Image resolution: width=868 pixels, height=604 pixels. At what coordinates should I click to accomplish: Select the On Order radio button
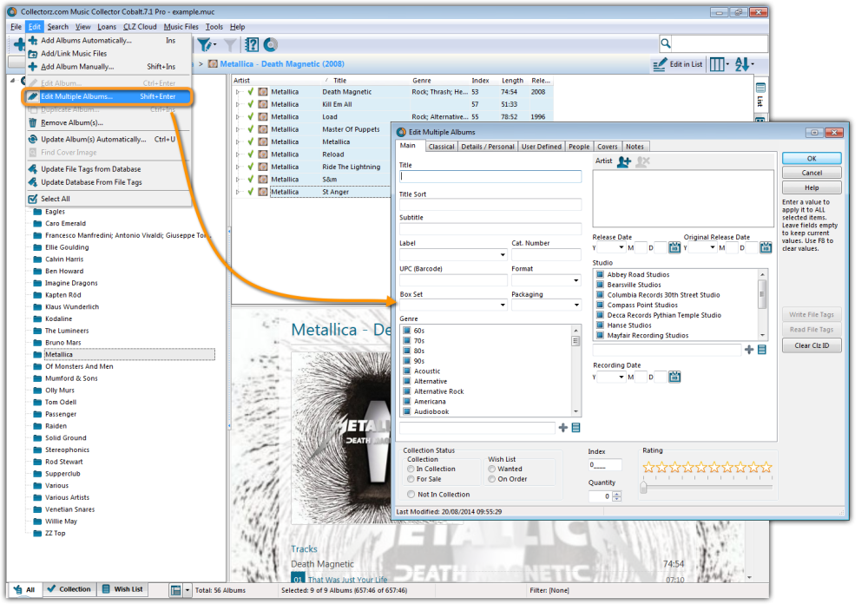click(491, 479)
